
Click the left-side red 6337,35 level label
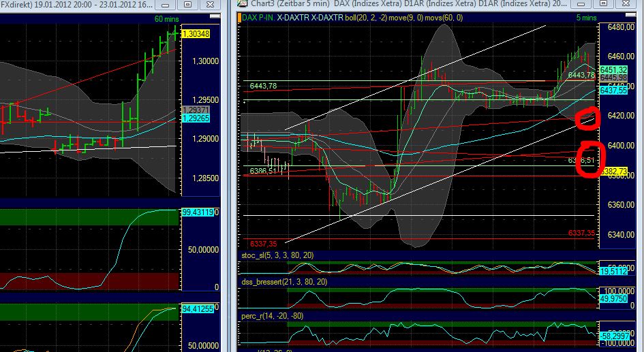(263, 244)
